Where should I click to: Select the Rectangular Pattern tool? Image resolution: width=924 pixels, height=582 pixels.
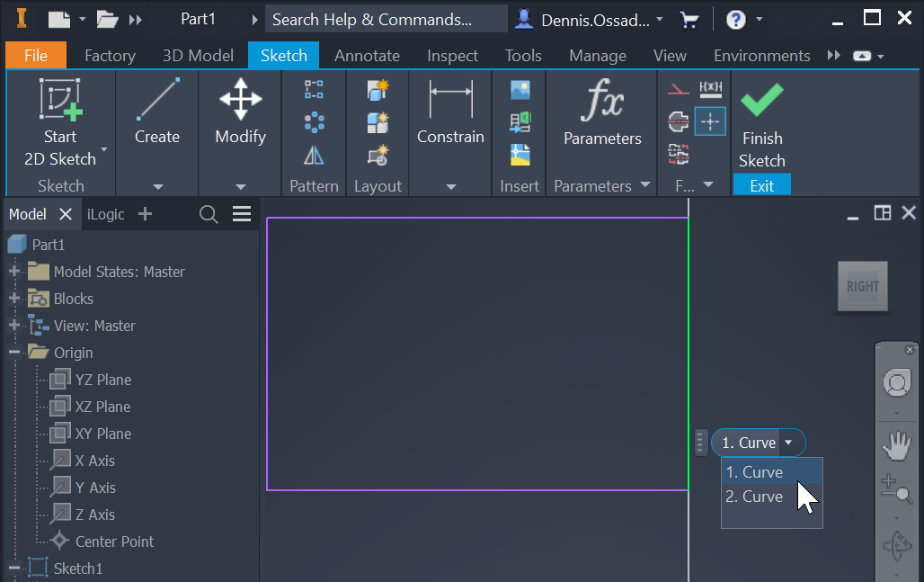(x=313, y=88)
